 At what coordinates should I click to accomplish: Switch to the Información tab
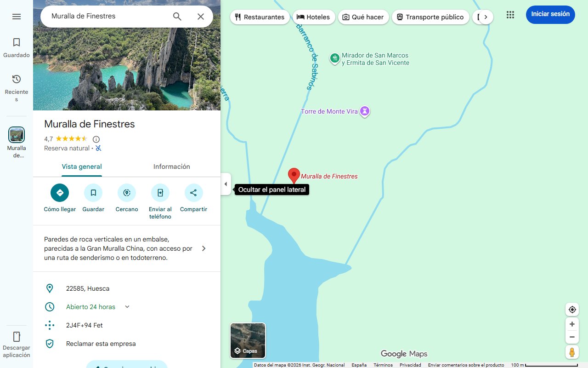coord(171,167)
